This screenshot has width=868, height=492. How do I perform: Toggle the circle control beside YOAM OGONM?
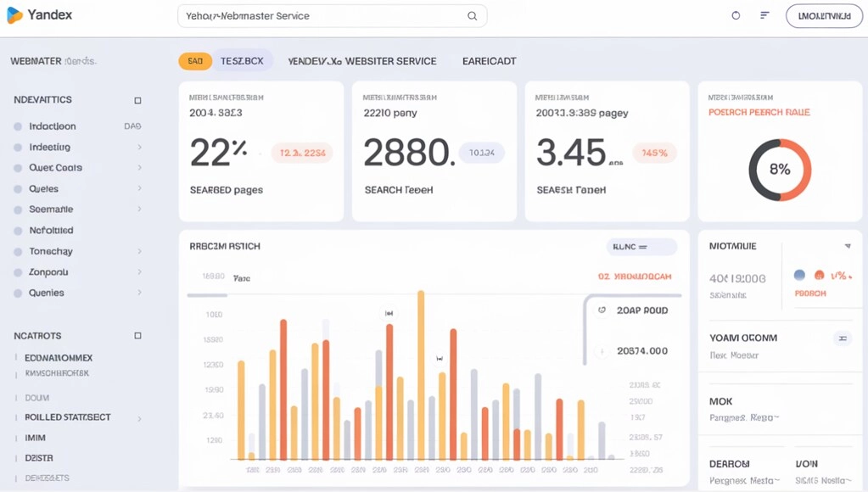pos(843,338)
